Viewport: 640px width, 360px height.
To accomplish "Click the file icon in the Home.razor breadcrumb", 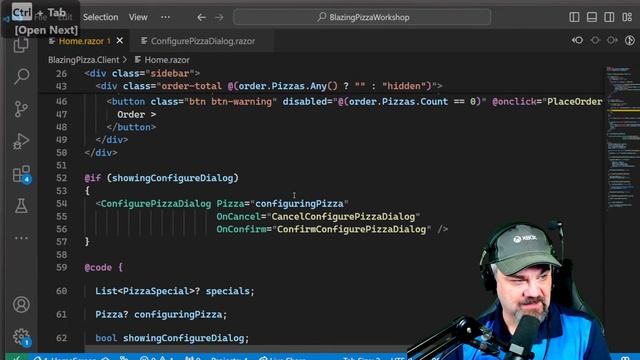I will (138, 60).
